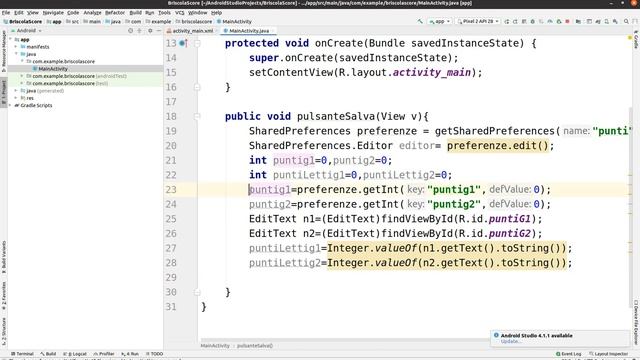
Task: Collapse the com.example.briscolascore package arrow
Action: point(22,62)
